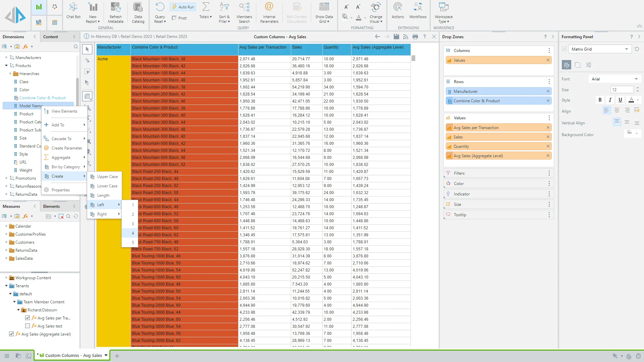Uncheck Avg Sales (Aggregate Level) checkbox

tap(11, 334)
